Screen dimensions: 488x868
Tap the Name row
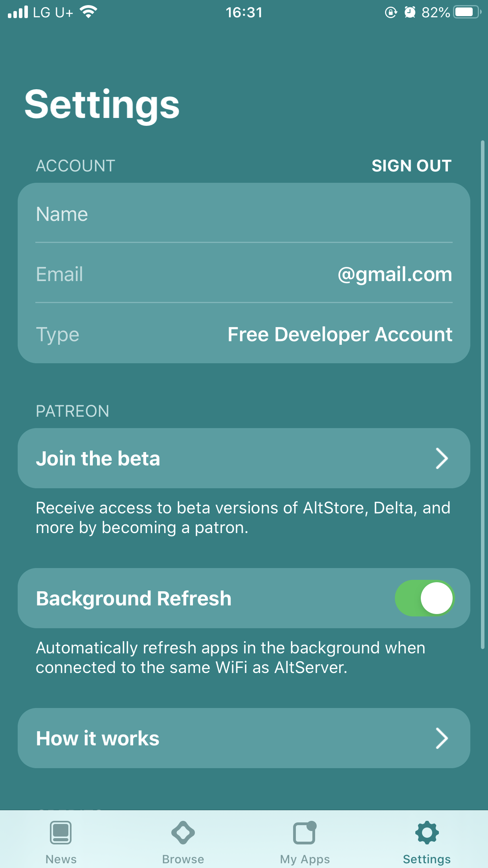(244, 213)
